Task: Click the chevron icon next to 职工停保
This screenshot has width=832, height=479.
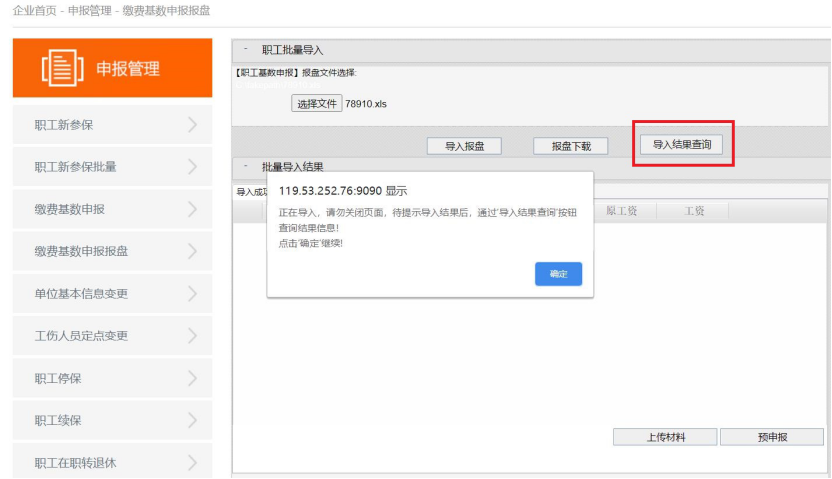Action: click(x=192, y=378)
